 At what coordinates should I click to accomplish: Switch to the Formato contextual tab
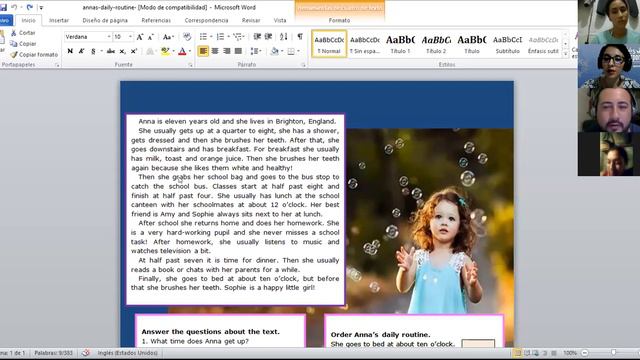point(339,20)
